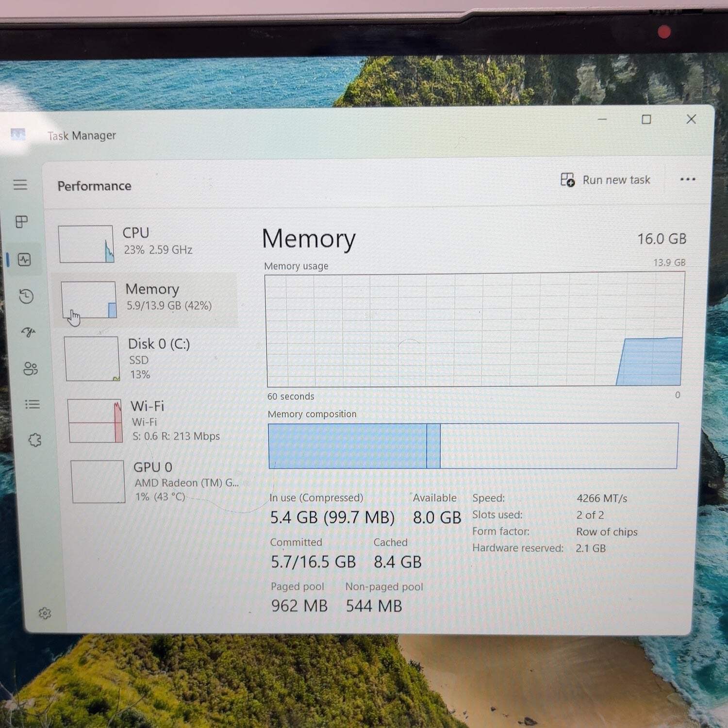
Task: Select the Performance page icon in sidebar
Action: [25, 260]
